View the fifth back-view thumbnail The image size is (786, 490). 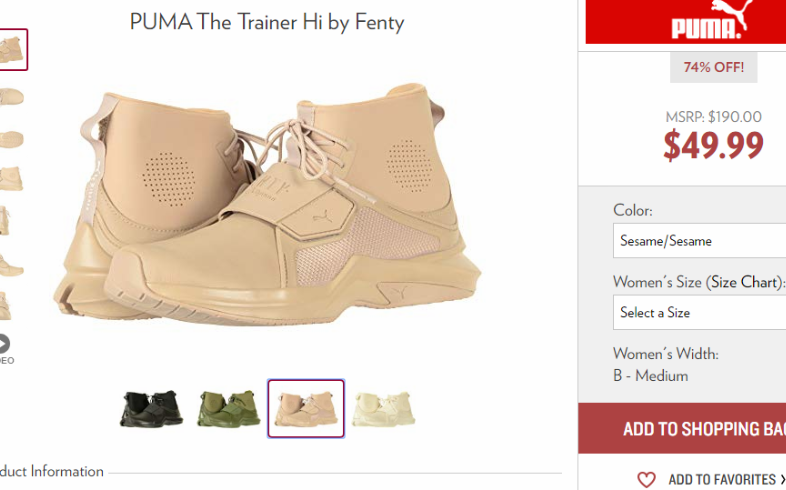[x=5, y=220]
